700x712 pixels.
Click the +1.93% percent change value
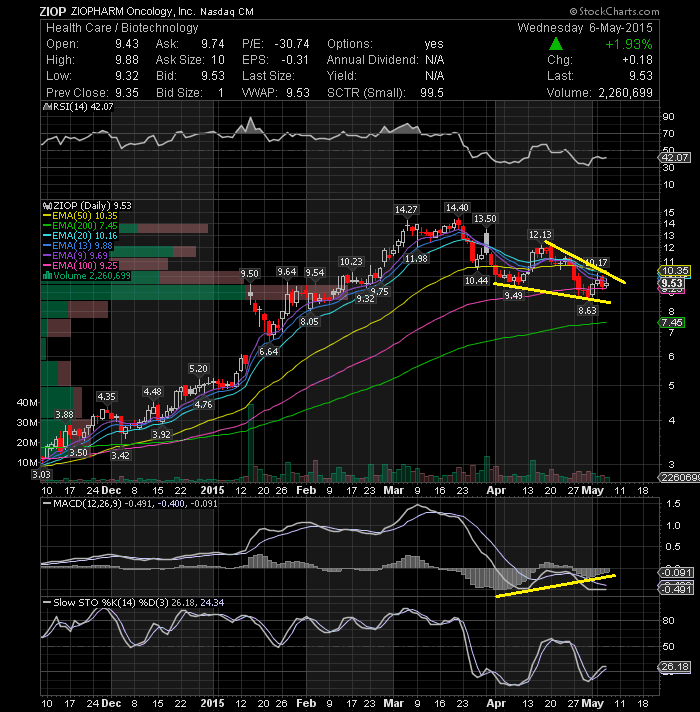(629, 44)
